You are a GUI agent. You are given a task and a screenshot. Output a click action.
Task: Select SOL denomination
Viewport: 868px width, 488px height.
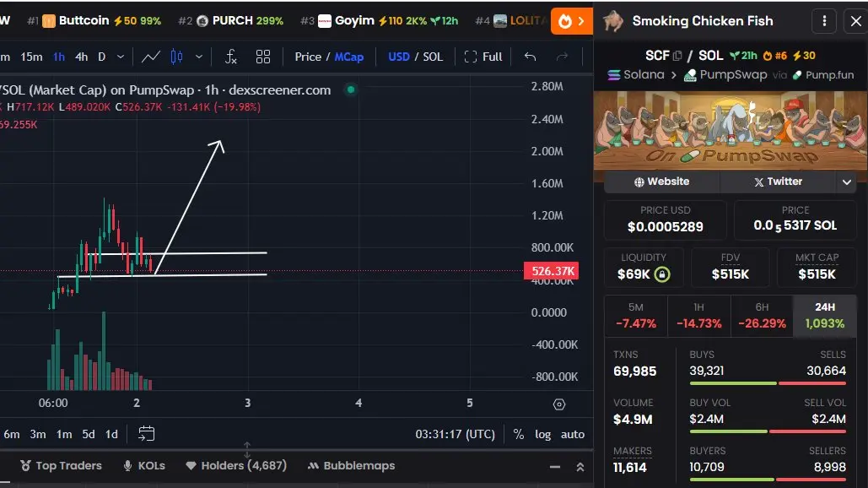pos(433,57)
